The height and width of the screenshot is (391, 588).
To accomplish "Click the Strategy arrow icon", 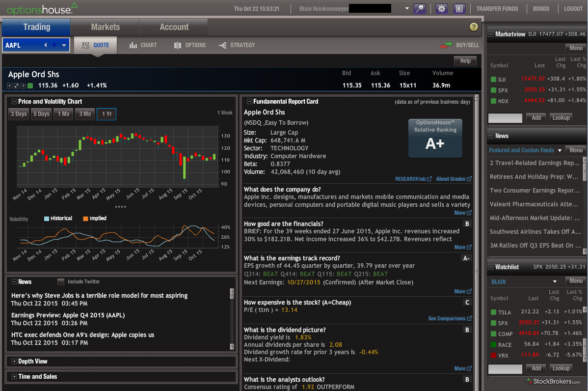I will click(x=222, y=45).
